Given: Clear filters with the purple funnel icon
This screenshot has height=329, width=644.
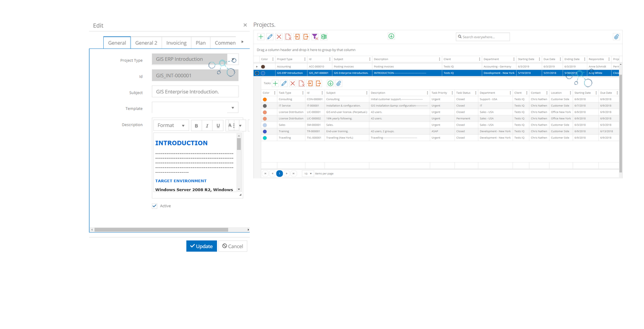Looking at the screenshot, I should [315, 36].
